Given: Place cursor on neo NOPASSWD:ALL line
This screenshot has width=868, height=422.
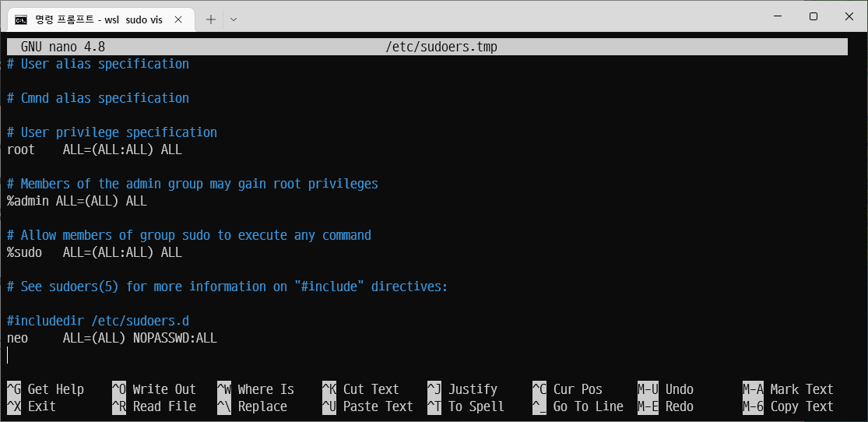Looking at the screenshot, I should 112,338.
